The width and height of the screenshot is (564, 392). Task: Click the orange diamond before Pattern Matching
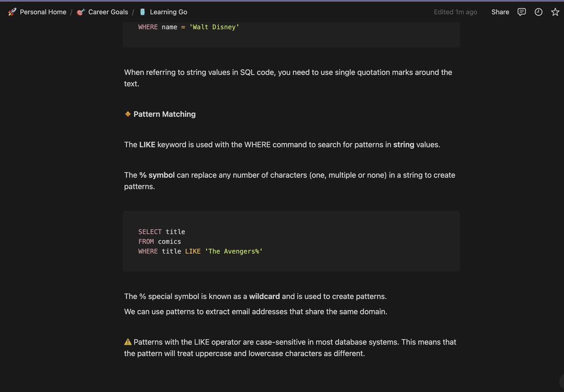128,114
